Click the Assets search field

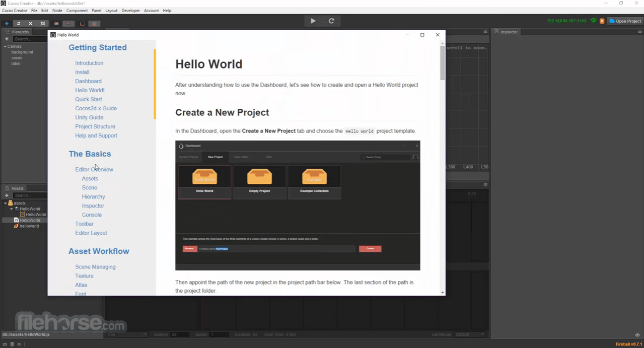pos(30,195)
